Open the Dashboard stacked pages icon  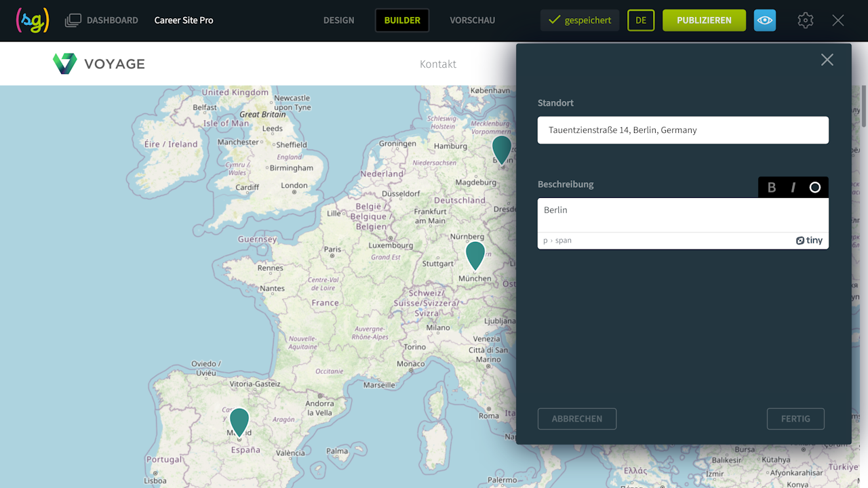point(73,20)
